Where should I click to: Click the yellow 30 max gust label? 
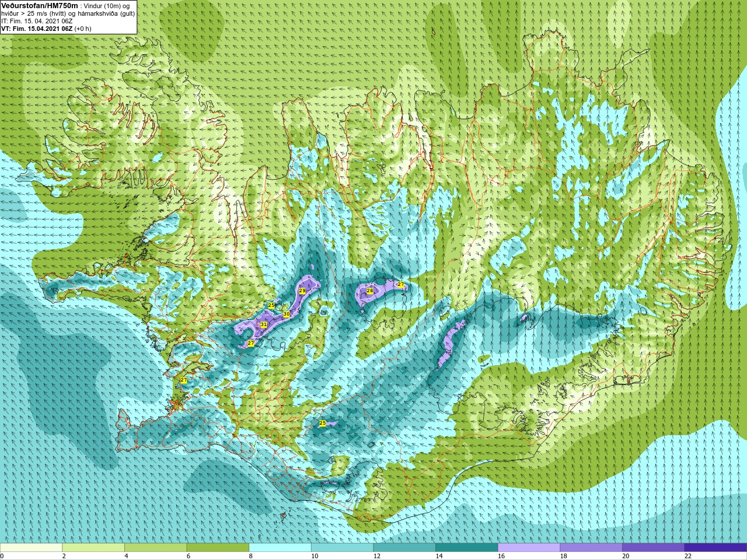click(x=287, y=314)
